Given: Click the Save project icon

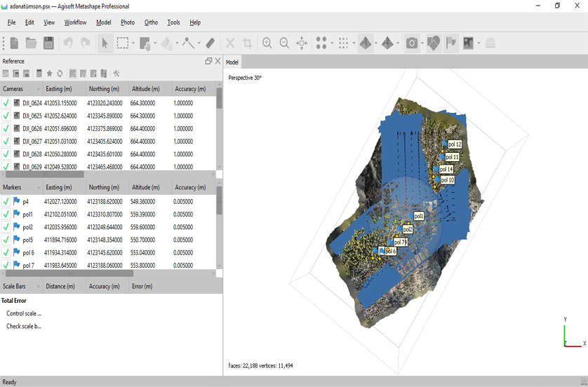Looking at the screenshot, I should [48, 43].
